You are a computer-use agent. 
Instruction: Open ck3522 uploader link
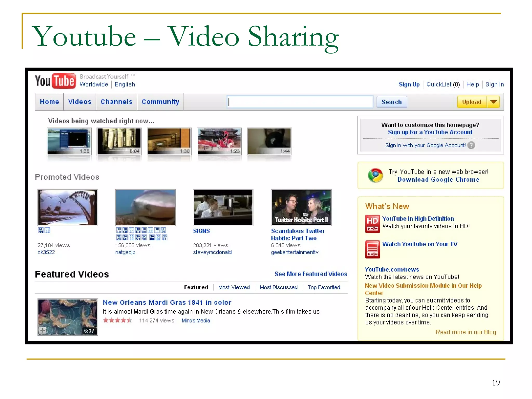click(46, 252)
